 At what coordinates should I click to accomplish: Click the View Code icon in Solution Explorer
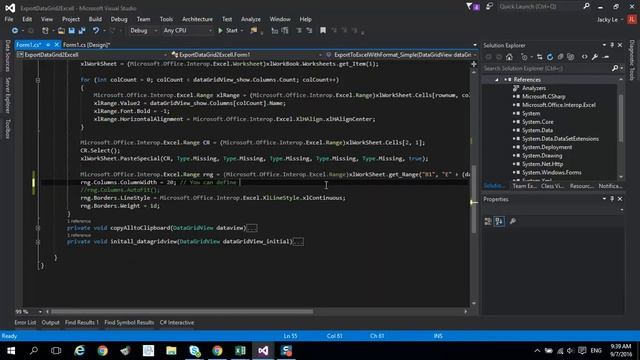click(x=584, y=57)
